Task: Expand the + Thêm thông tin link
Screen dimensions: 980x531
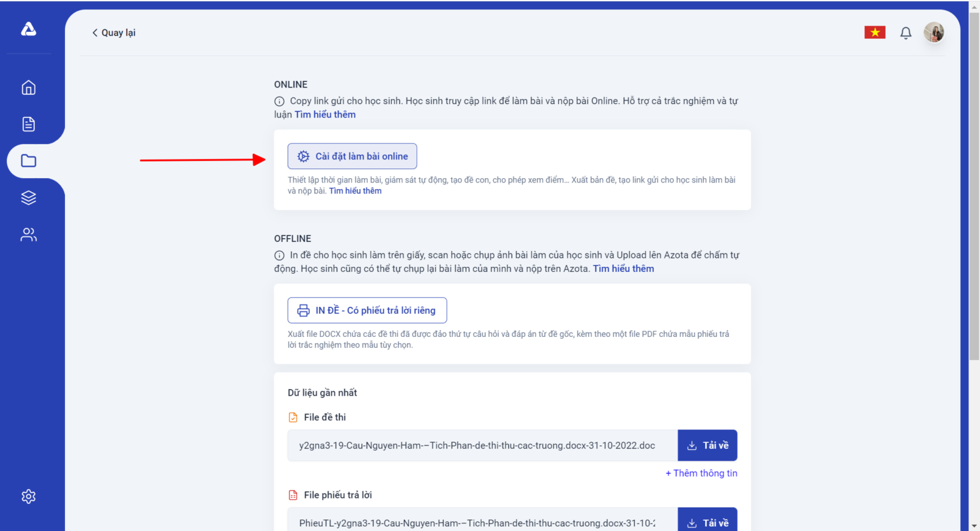Action: click(701, 473)
